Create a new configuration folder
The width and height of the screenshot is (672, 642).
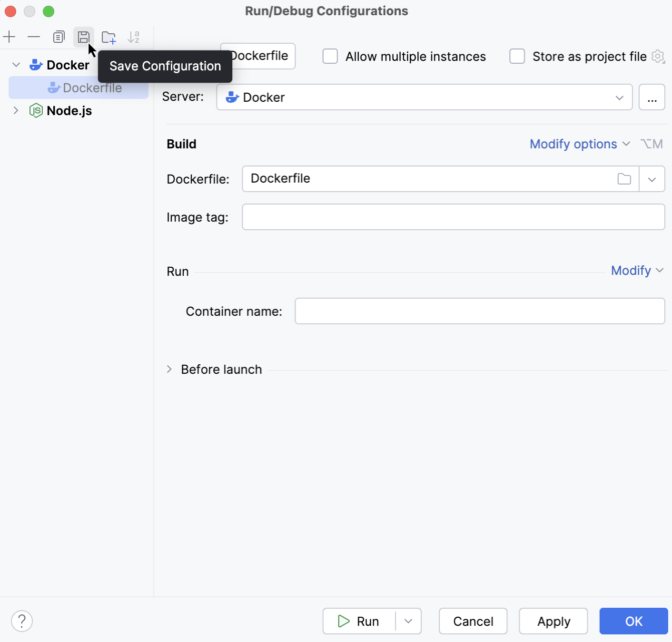pos(109,37)
